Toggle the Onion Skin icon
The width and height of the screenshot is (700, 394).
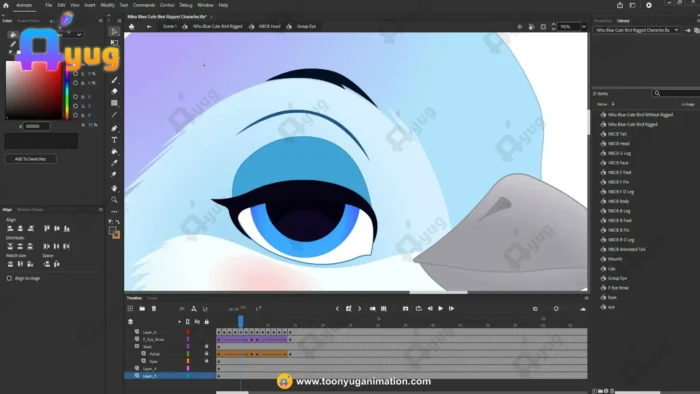click(372, 308)
